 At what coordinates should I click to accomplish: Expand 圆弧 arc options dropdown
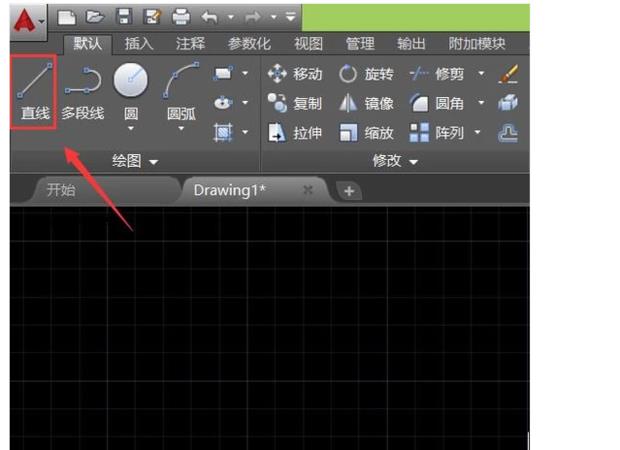[x=181, y=128]
